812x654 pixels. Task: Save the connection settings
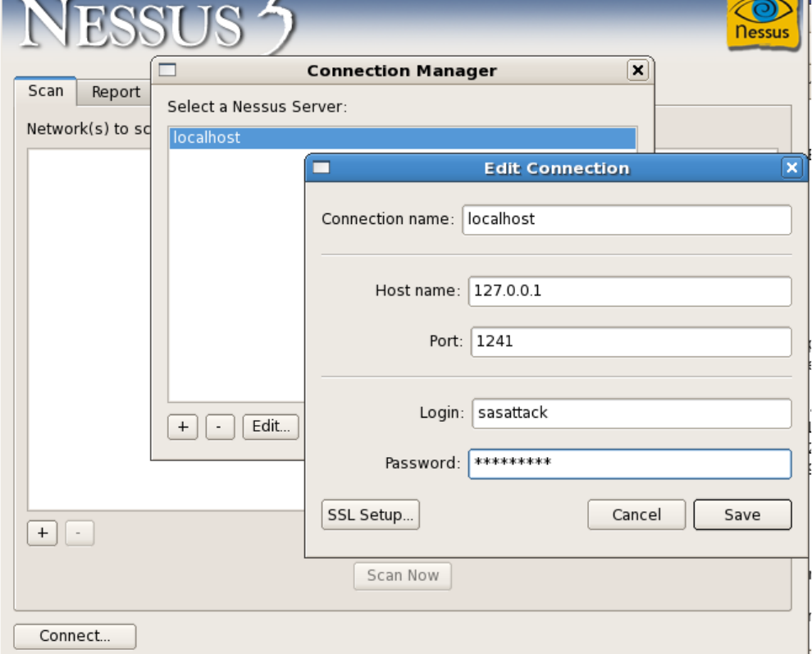(742, 515)
